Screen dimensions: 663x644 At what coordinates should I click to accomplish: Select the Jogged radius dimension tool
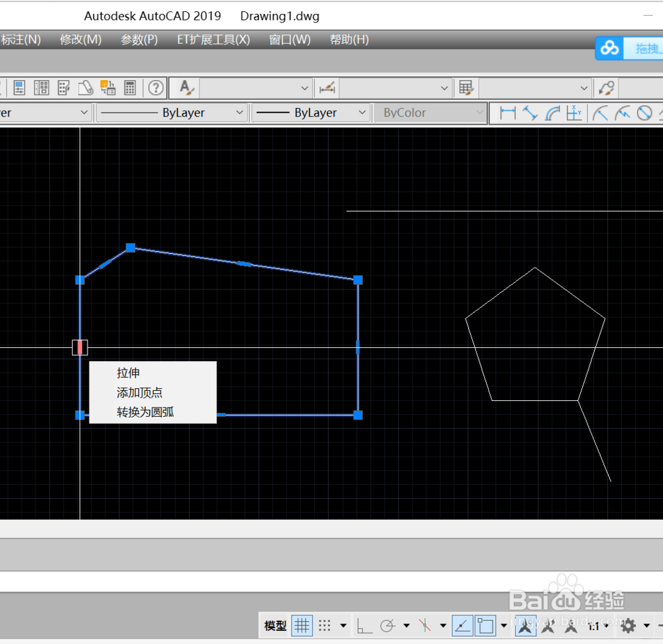(623, 113)
